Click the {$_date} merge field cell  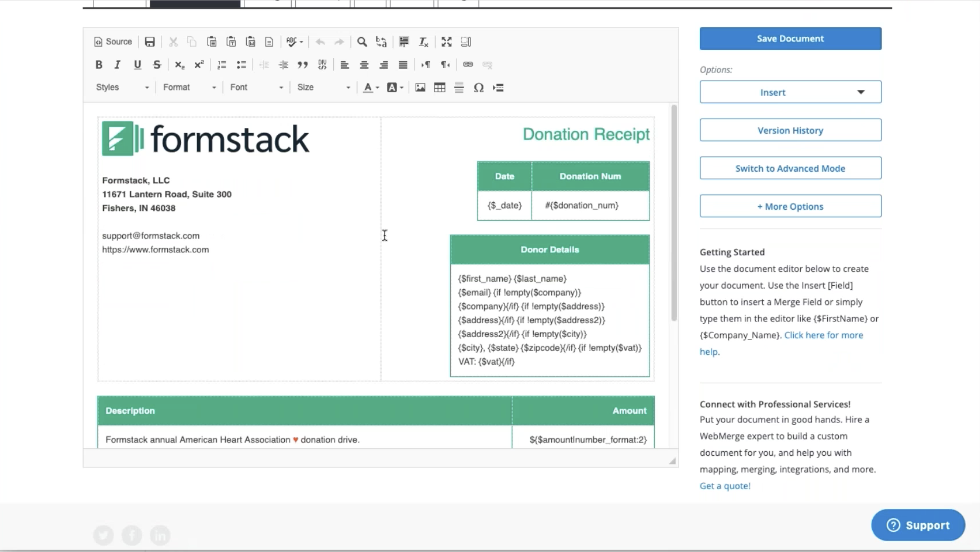pyautogui.click(x=504, y=205)
